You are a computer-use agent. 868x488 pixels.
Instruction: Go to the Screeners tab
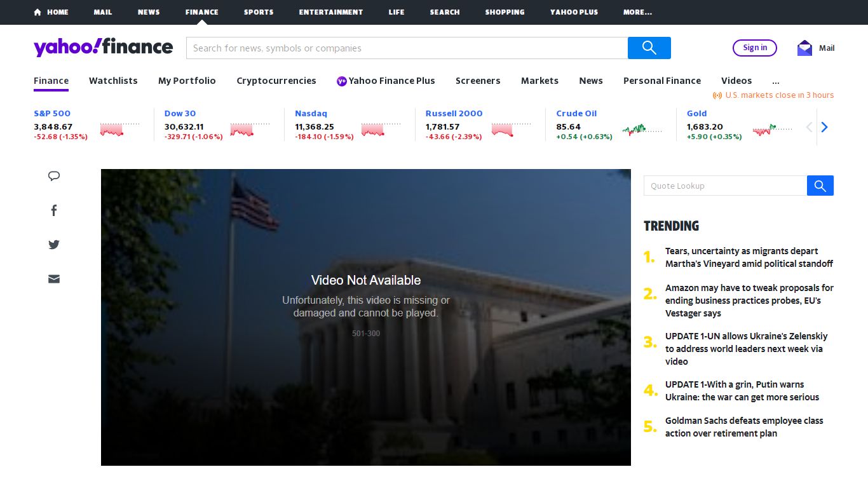(478, 81)
